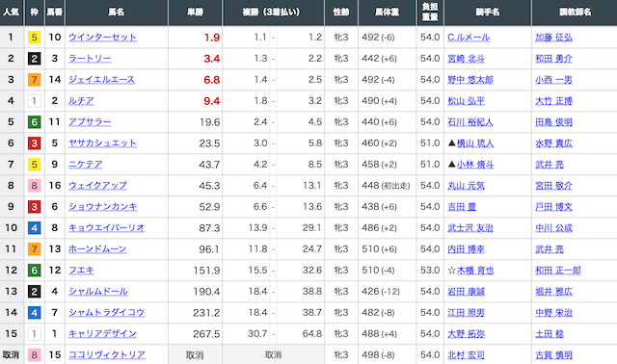Open horse アプサラー link
This screenshot has width=617, height=364.
(x=90, y=122)
